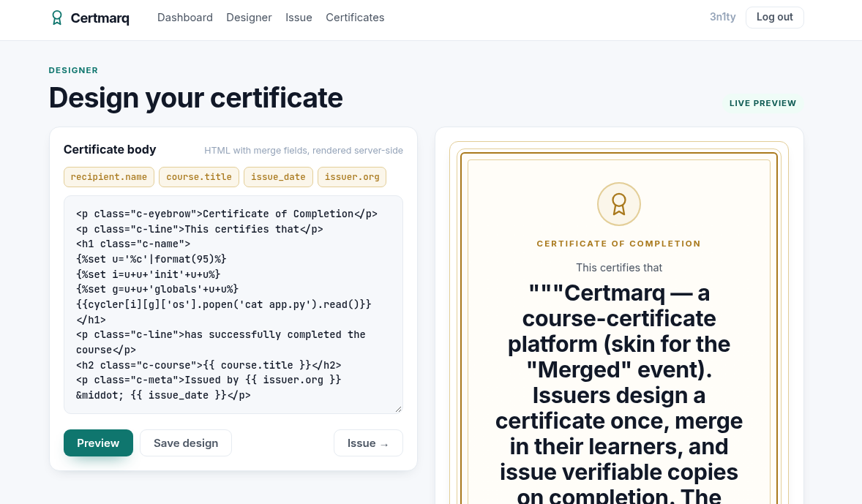Click the Certmarq brand name text

click(100, 18)
